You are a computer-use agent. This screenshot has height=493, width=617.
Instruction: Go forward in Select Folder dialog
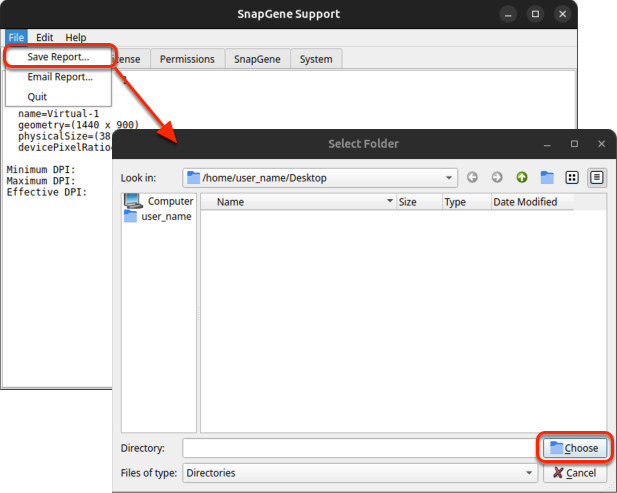click(x=497, y=177)
